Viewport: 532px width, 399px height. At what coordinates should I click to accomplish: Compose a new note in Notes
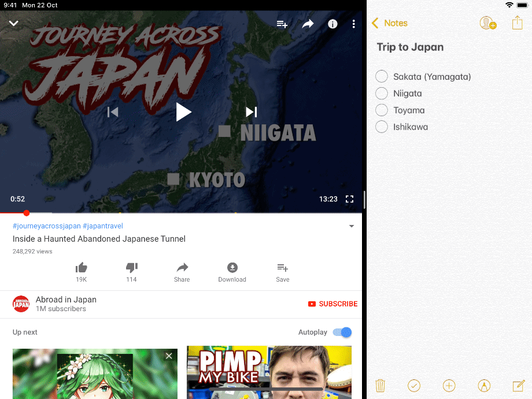tap(518, 386)
